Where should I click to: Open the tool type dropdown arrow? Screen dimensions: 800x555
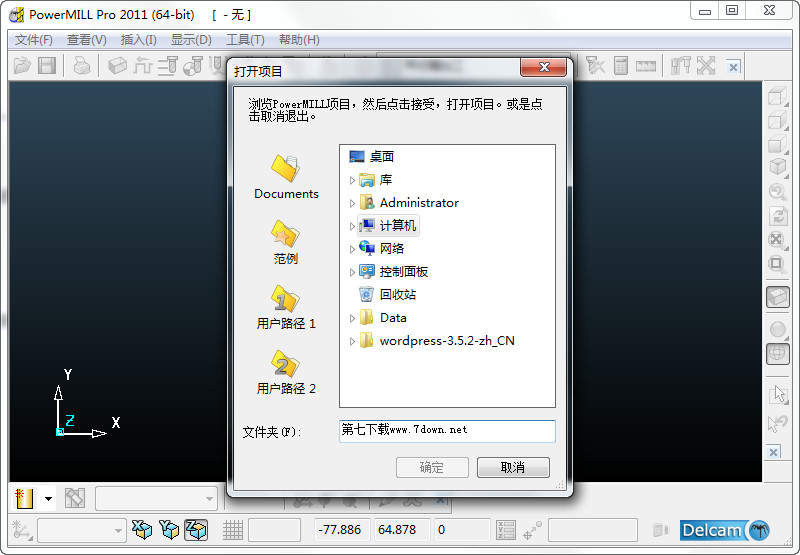point(48,499)
